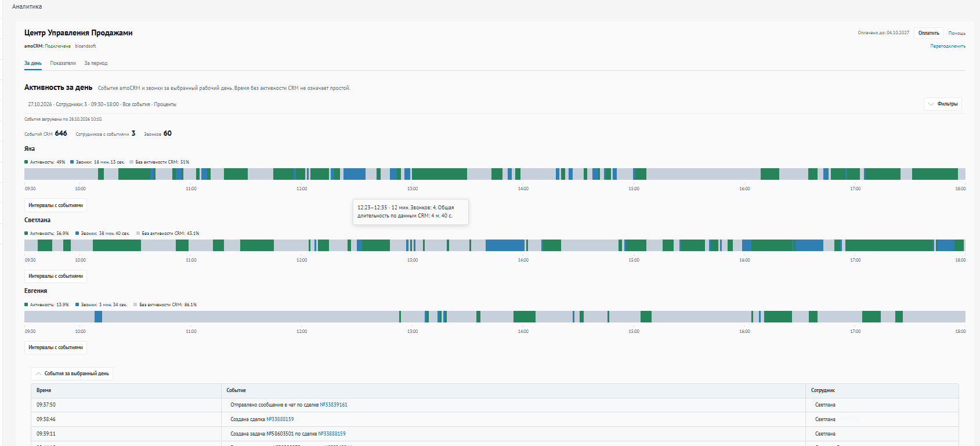Click the Светлана employee name heading
Image resolution: width=980 pixels, height=446 pixels.
(37, 220)
